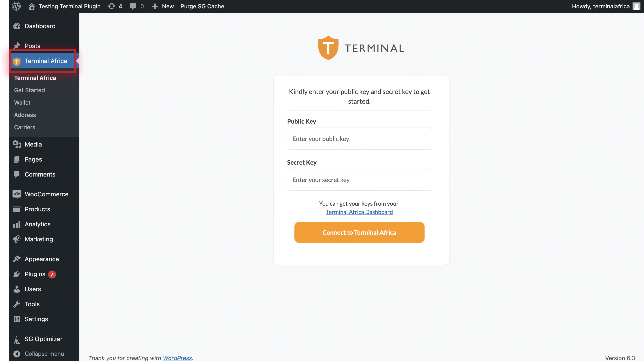Open the Wallet submenu item
The width and height of the screenshot is (644, 361).
point(22,103)
